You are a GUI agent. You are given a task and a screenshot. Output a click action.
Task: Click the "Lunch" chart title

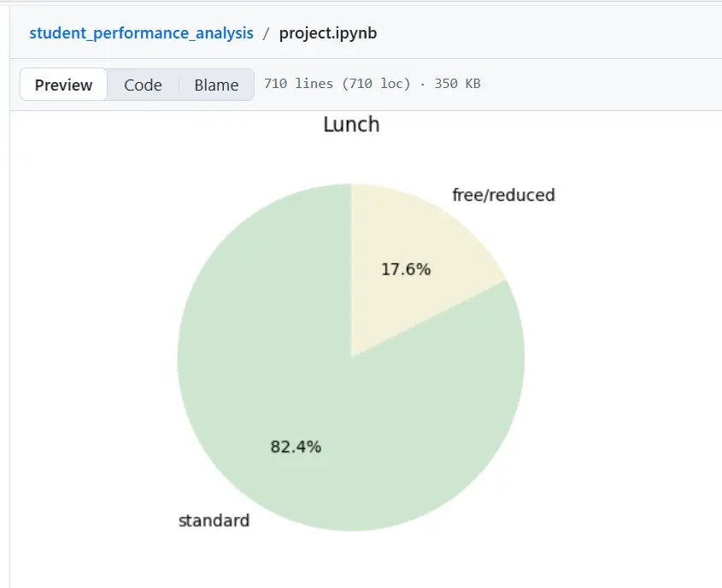351,125
